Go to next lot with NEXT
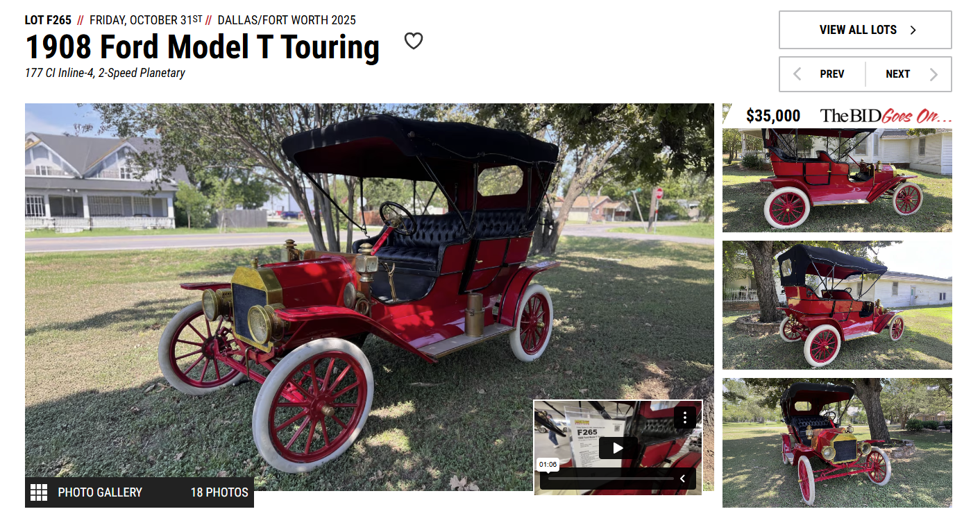 909,74
